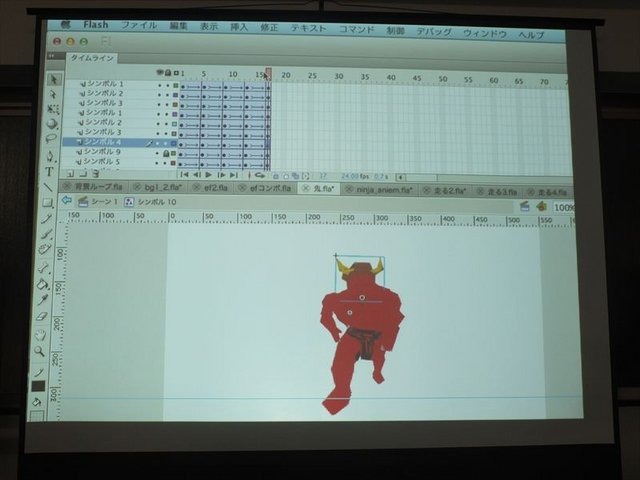Click the Edit Scene clapperboard icon

tap(525, 207)
